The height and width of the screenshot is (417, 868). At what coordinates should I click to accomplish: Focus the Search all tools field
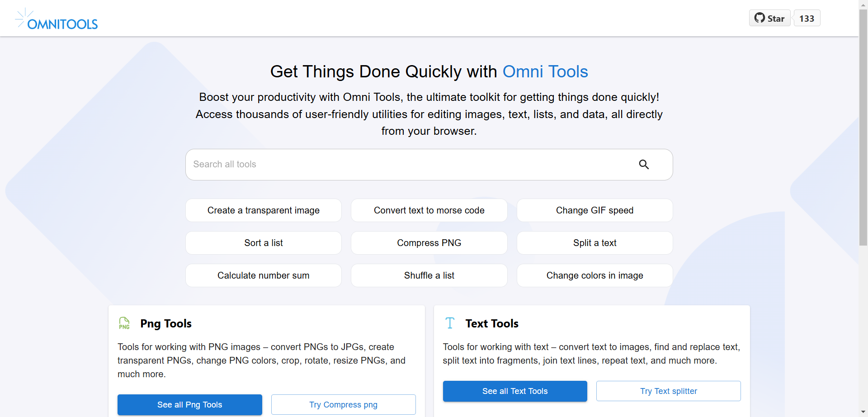pos(407,165)
